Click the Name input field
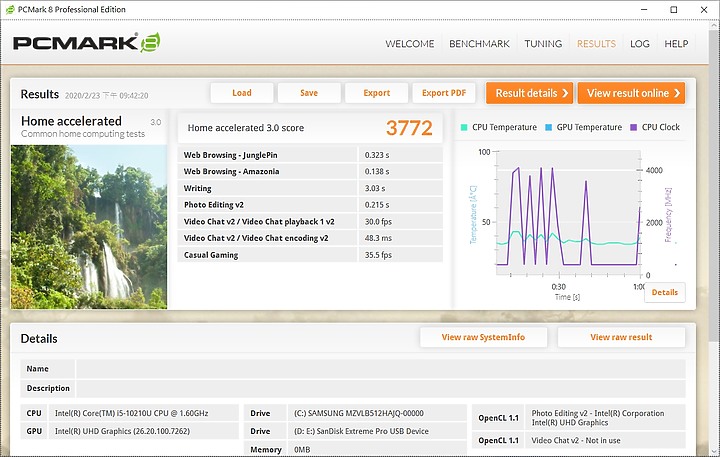Image resolution: width=720 pixels, height=457 pixels. pyautogui.click(x=381, y=369)
